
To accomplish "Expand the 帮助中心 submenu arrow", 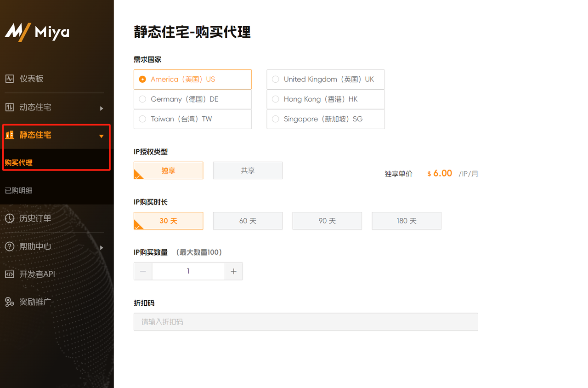I will coord(102,247).
